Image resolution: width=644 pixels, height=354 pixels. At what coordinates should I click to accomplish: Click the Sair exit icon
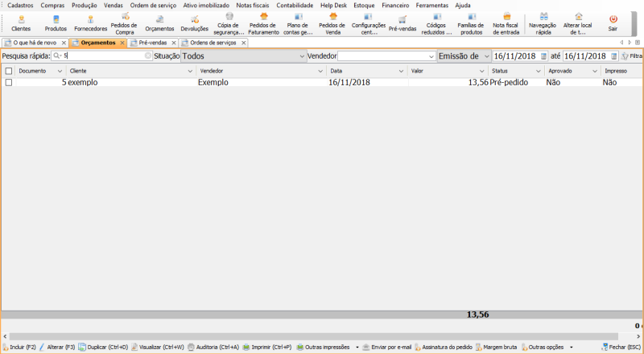(x=613, y=22)
